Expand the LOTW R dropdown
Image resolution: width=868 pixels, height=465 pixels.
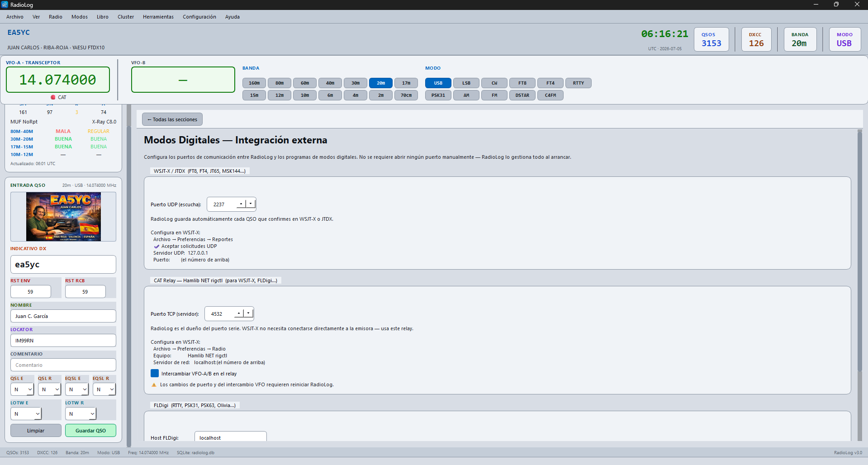tap(81, 414)
